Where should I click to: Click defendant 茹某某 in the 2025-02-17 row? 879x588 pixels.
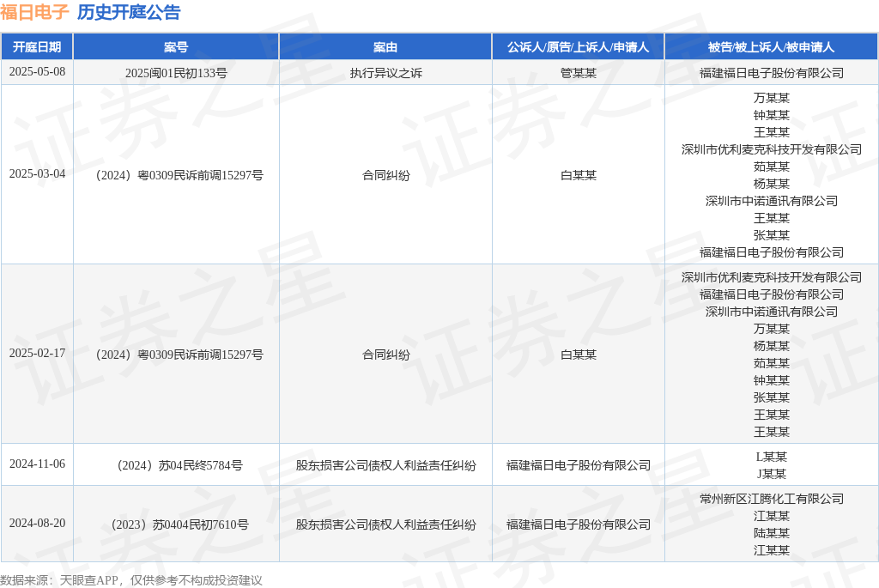(x=772, y=363)
